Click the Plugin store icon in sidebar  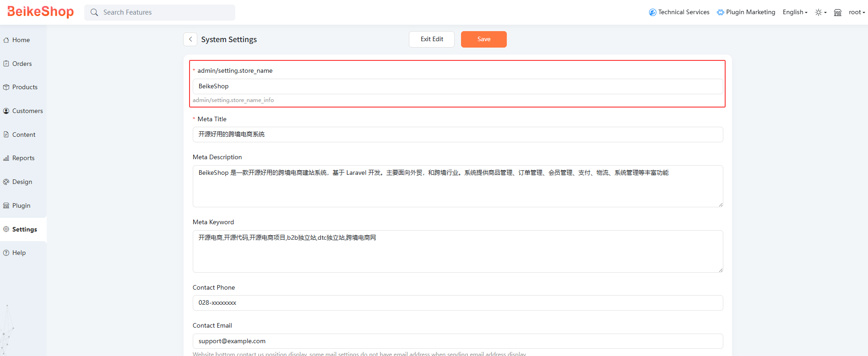[x=6, y=205]
